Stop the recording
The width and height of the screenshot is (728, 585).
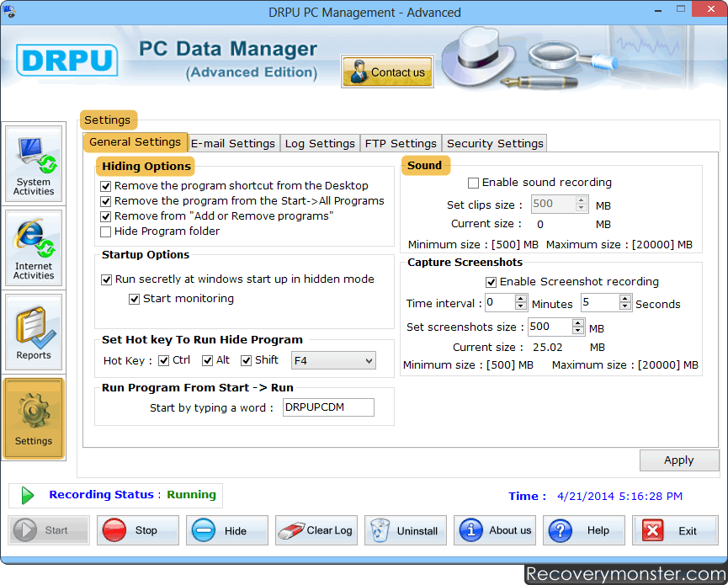138,530
